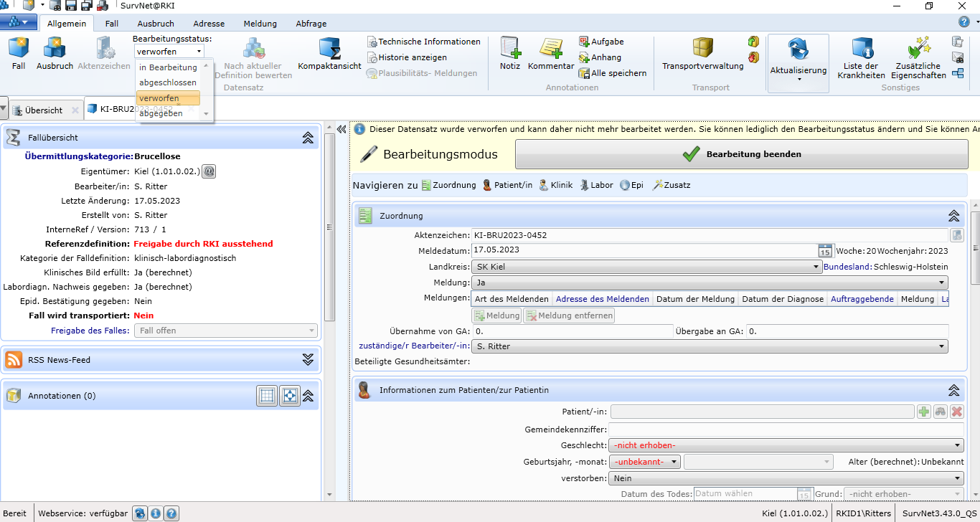Add a new Notiz annotation
This screenshot has width=980, height=522.
[x=510, y=50]
